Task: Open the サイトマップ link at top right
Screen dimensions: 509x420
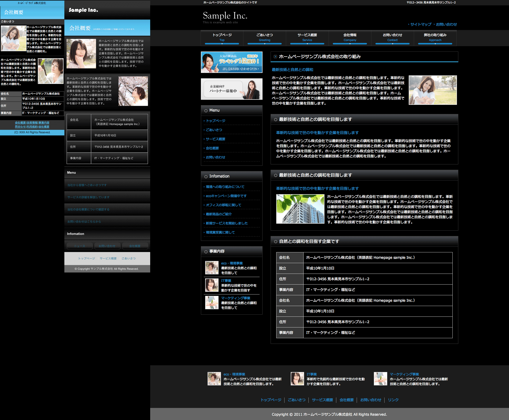Action: coord(421,24)
